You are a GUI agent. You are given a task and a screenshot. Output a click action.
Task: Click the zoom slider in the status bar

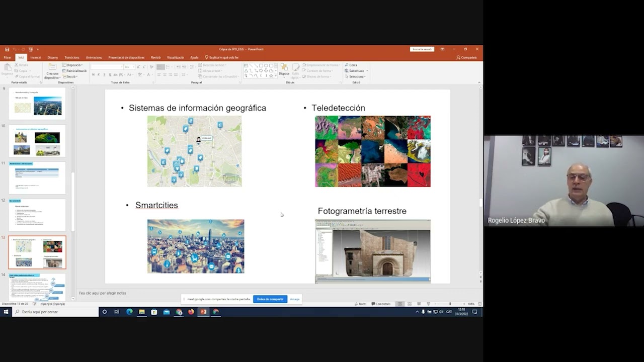[450, 304]
